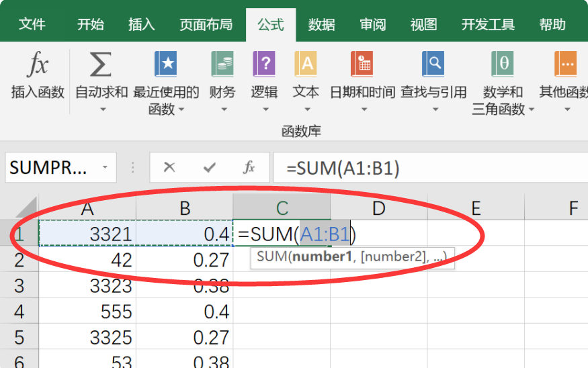
Task: Select row 5 header
Action: [19, 337]
